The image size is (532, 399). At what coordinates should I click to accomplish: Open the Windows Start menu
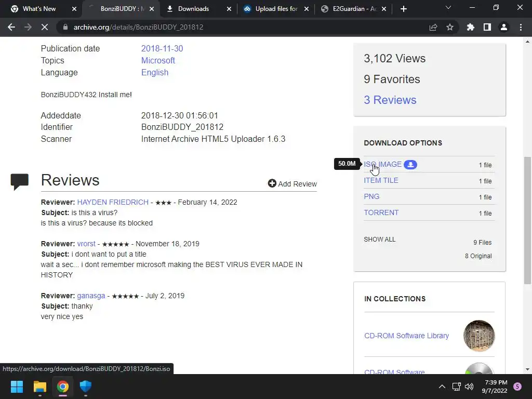17,387
